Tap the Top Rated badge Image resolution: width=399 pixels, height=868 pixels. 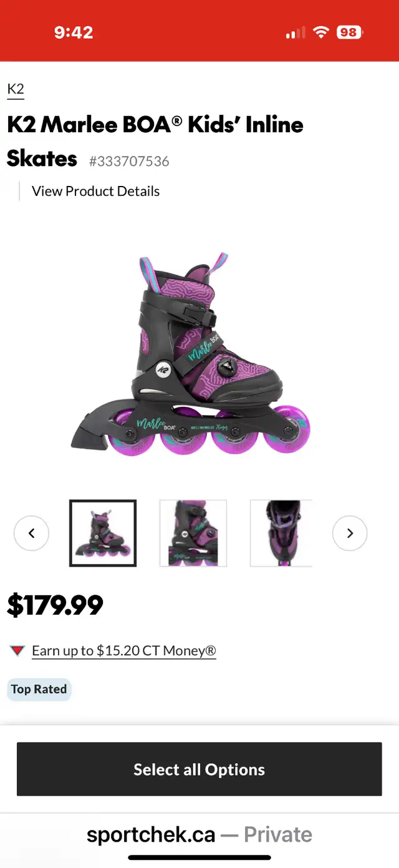point(39,690)
